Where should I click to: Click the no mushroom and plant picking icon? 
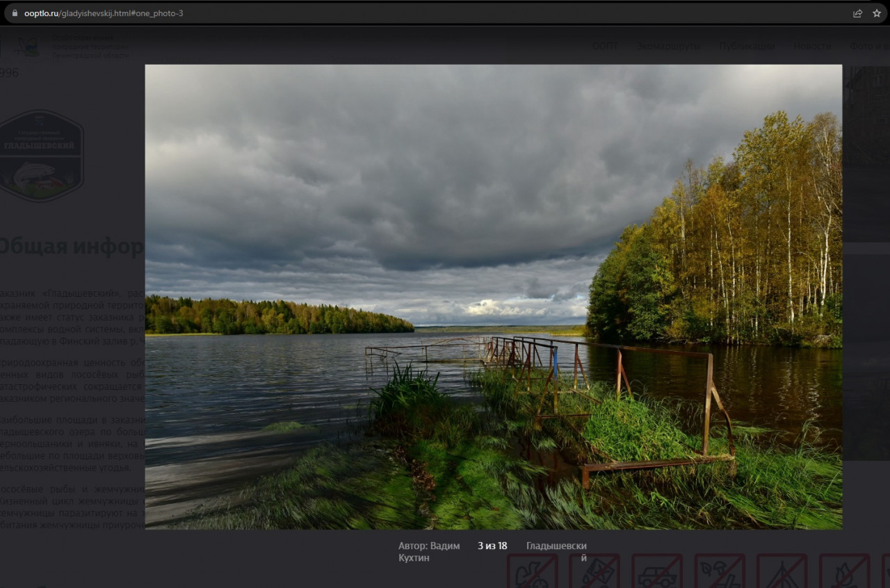(x=720, y=571)
